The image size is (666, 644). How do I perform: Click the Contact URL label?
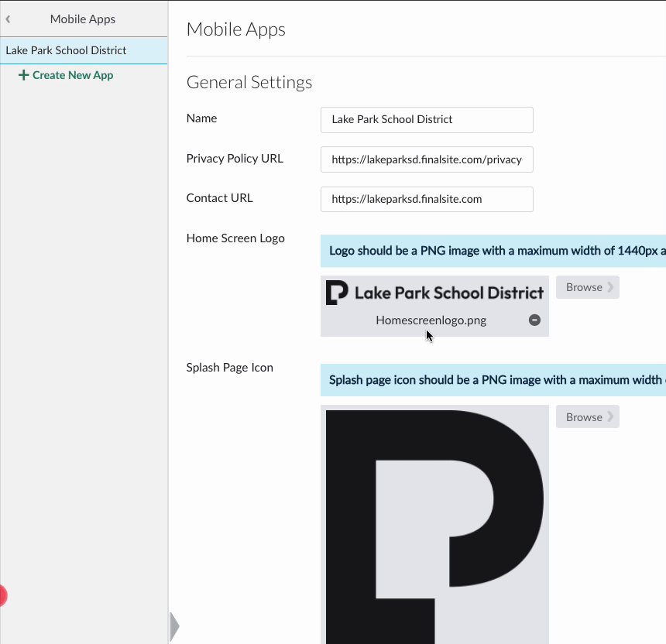220,198
